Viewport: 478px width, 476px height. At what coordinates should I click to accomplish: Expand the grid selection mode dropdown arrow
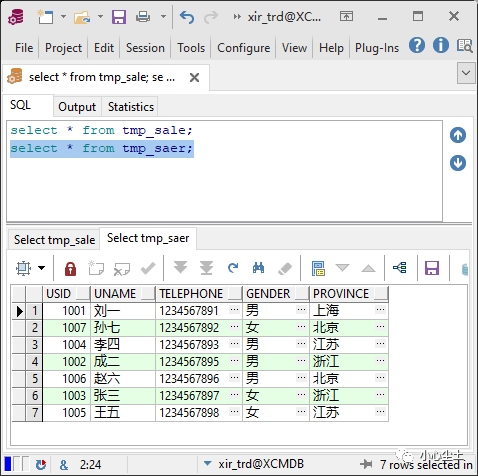[42, 268]
